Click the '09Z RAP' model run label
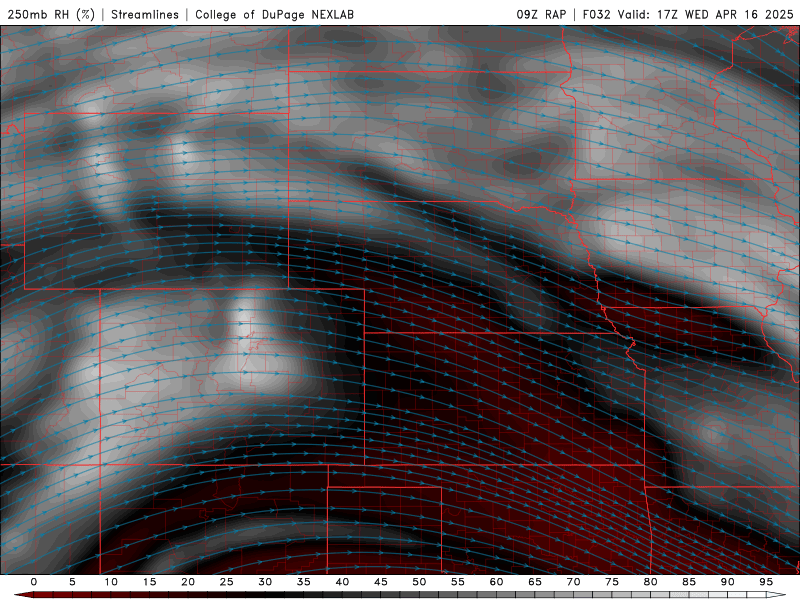 pos(541,14)
